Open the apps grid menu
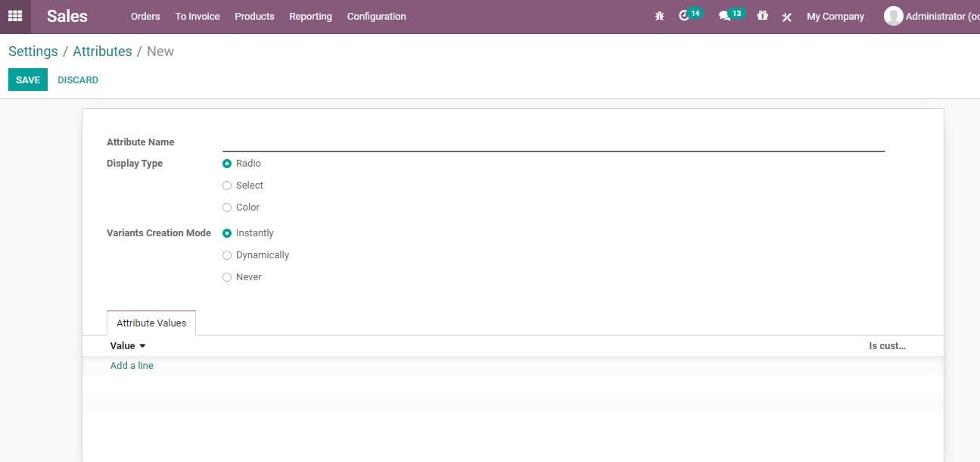Image resolution: width=980 pixels, height=462 pixels. pyautogui.click(x=14, y=15)
